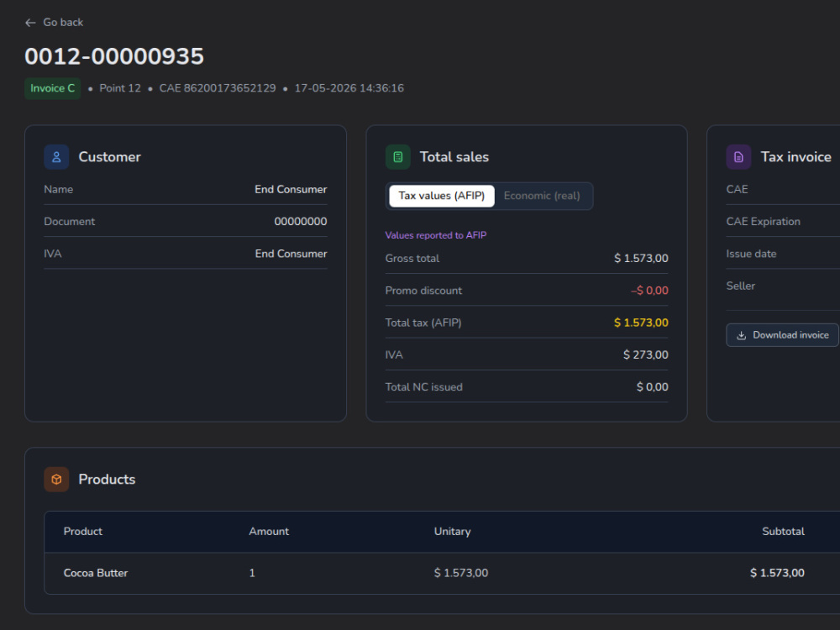The width and height of the screenshot is (840, 630).
Task: Click invoice number 0012-00000935 heading
Action: 114,56
